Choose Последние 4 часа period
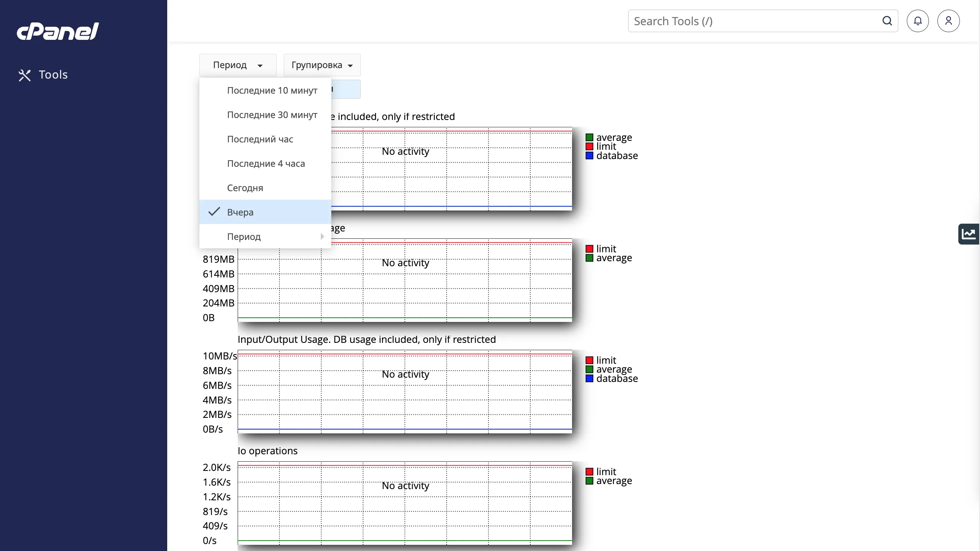 point(266,164)
